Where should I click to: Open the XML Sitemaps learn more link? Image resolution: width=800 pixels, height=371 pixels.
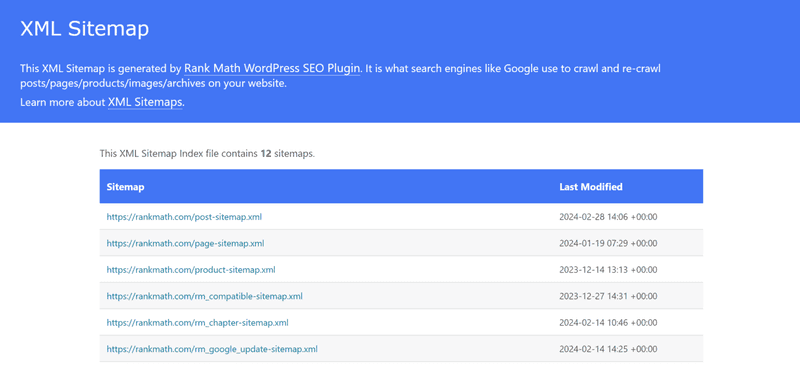coord(145,102)
